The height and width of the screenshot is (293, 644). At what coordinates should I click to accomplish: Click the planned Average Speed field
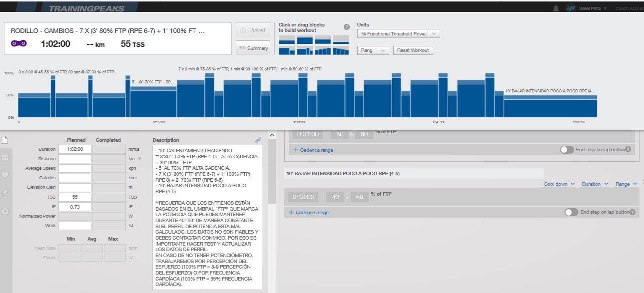pos(75,168)
